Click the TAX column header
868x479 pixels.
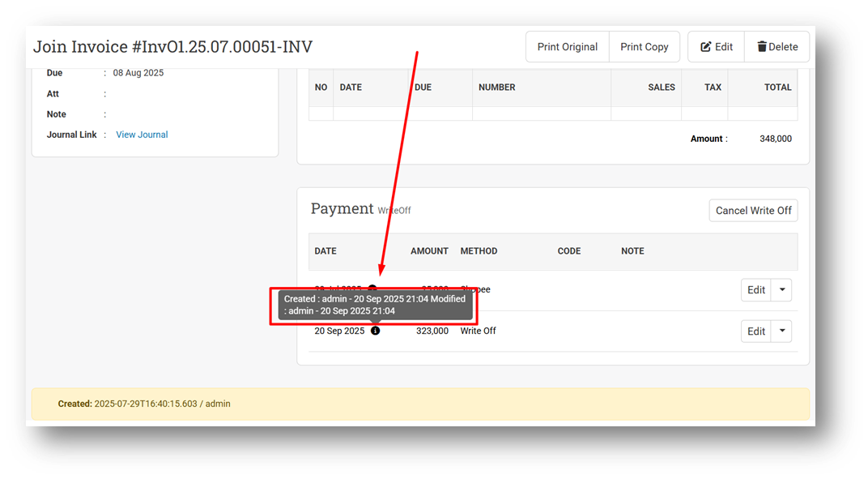pyautogui.click(x=713, y=87)
